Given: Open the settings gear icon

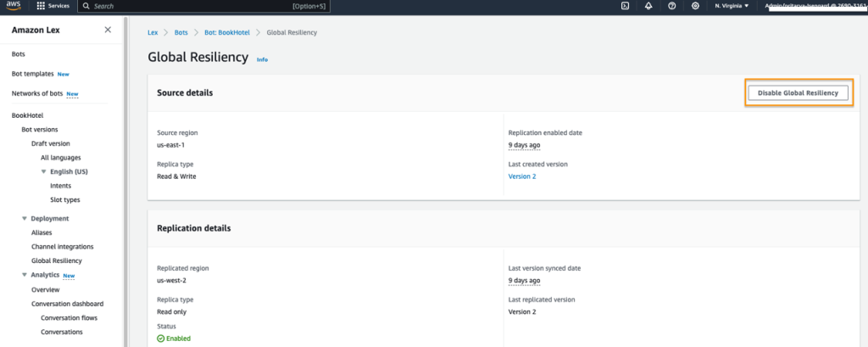Looking at the screenshot, I should pyautogui.click(x=695, y=6).
